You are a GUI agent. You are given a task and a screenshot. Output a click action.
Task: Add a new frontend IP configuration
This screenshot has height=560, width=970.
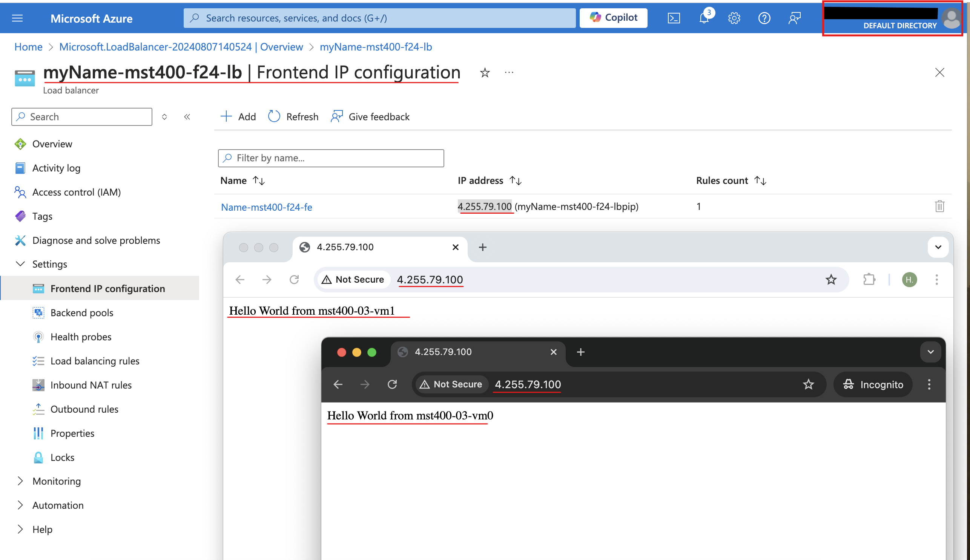238,116
